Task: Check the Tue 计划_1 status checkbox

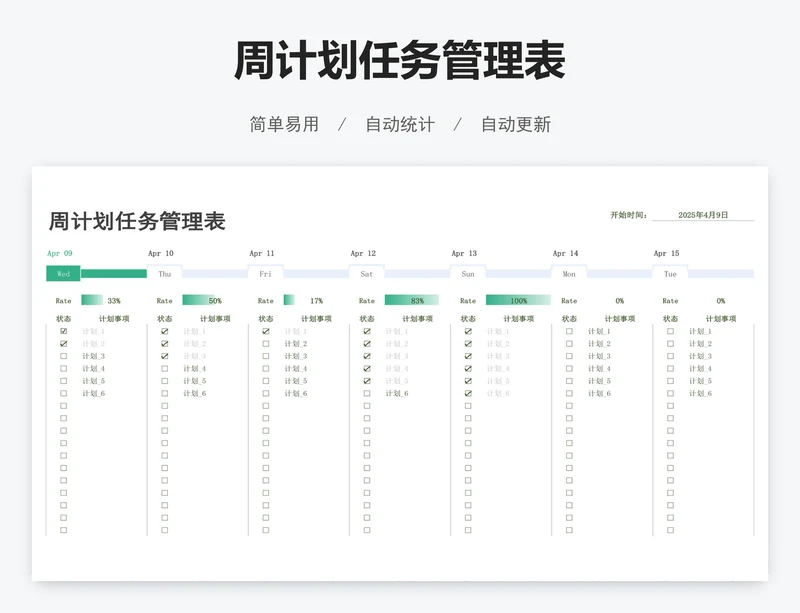Action: 670,331
